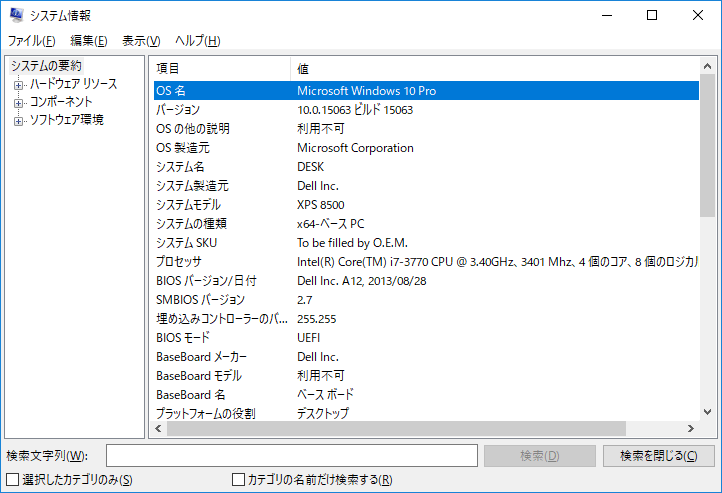Click the value 10.0.15063 ビルド 15063
Screen dimensions: 722x493
click(x=355, y=110)
